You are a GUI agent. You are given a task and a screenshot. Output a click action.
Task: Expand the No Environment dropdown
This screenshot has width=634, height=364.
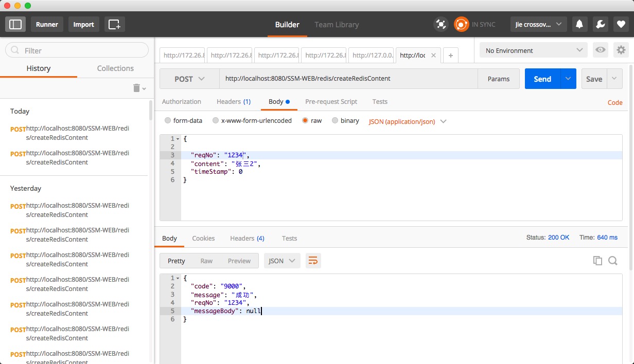click(533, 50)
